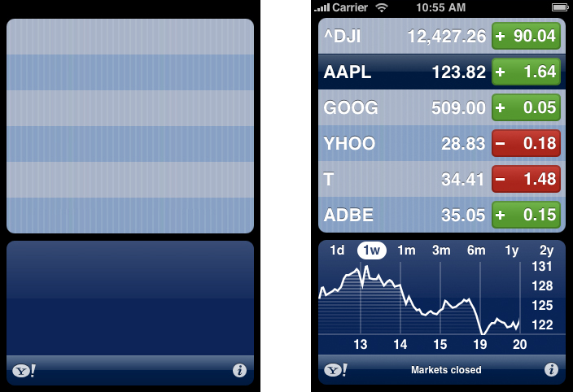Switch chart range to 1d
The width and height of the screenshot is (573, 392).
click(337, 250)
